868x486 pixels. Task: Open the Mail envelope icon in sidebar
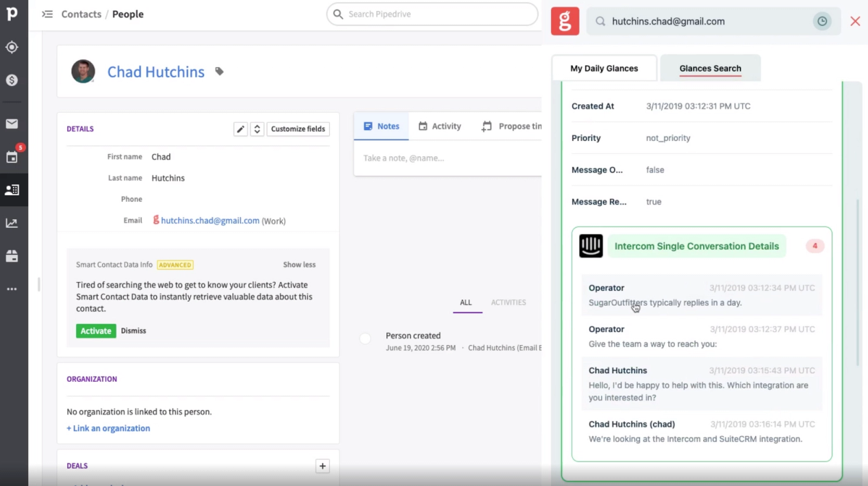[12, 124]
